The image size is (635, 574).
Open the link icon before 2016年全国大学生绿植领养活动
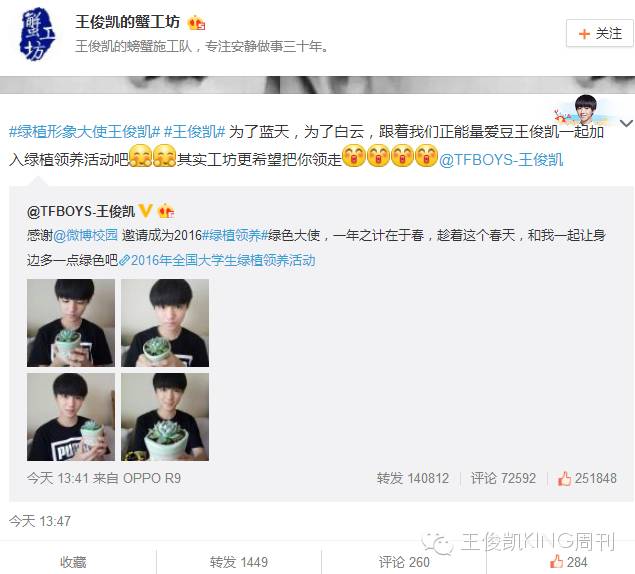124,260
